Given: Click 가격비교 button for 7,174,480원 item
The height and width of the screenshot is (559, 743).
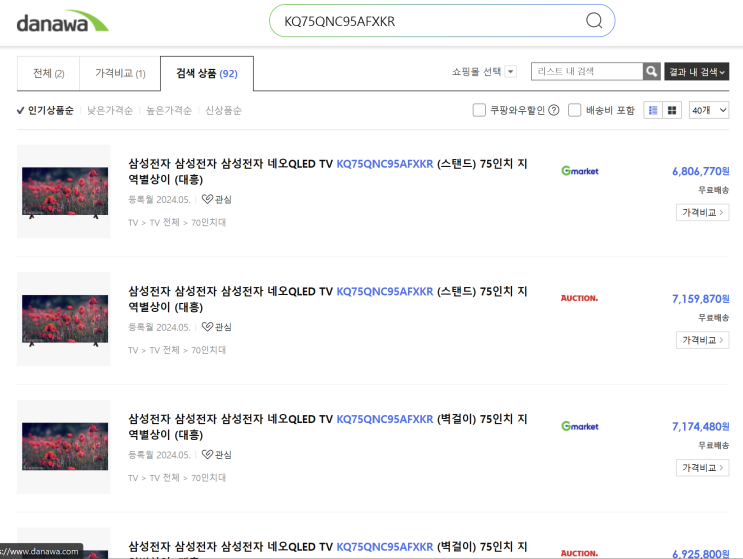Looking at the screenshot, I should [x=702, y=468].
